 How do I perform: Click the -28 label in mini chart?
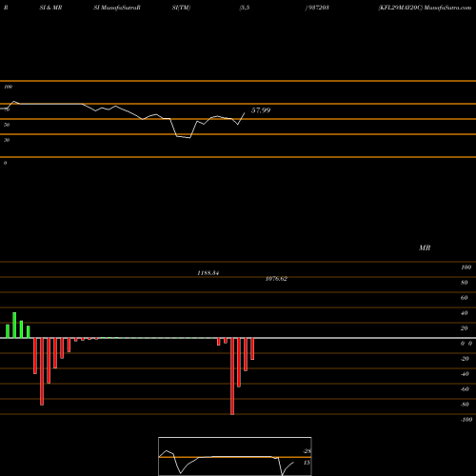[307, 451]
